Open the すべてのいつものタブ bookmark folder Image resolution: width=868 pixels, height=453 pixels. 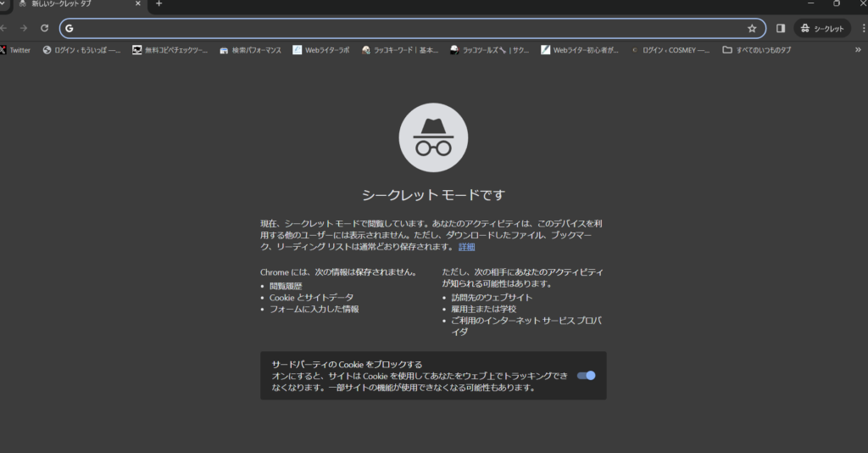click(756, 50)
